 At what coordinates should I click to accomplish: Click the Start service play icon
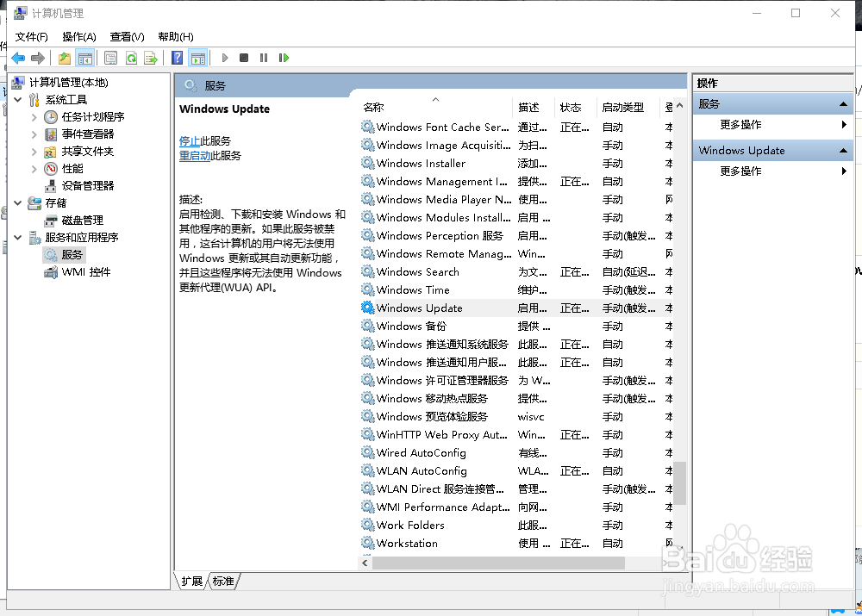pyautogui.click(x=225, y=58)
